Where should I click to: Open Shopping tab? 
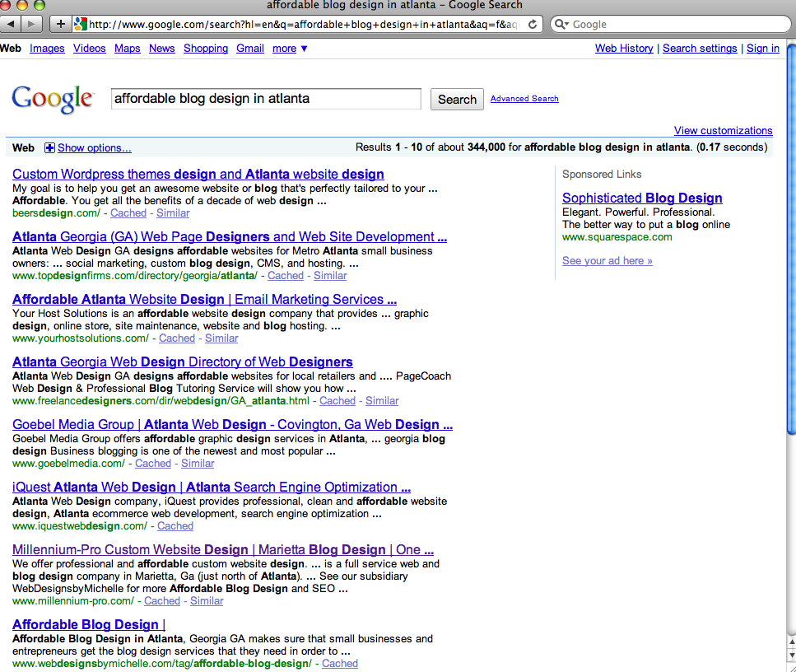pyautogui.click(x=206, y=49)
